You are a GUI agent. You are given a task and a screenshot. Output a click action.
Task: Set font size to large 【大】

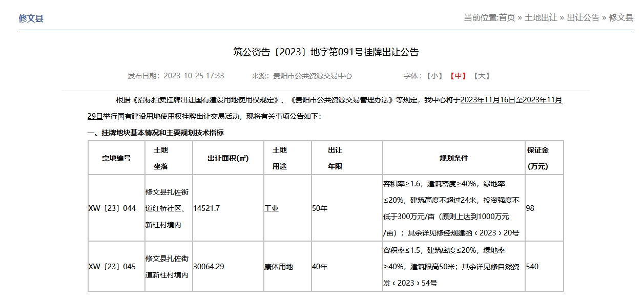point(481,76)
